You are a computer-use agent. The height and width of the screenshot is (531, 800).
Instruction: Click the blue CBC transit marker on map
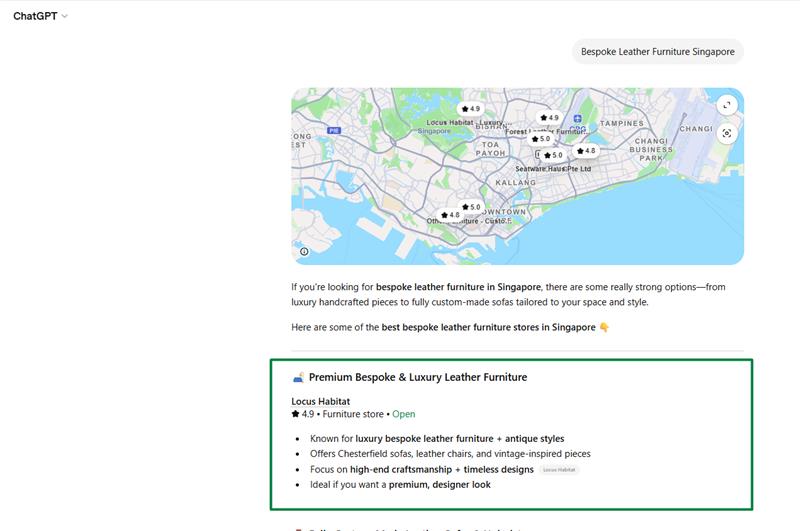[x=577, y=118]
